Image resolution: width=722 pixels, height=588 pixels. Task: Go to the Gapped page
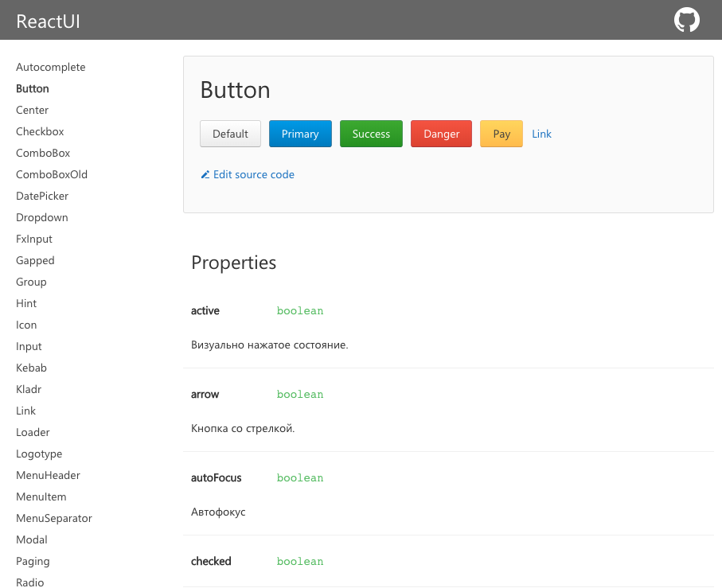point(35,260)
